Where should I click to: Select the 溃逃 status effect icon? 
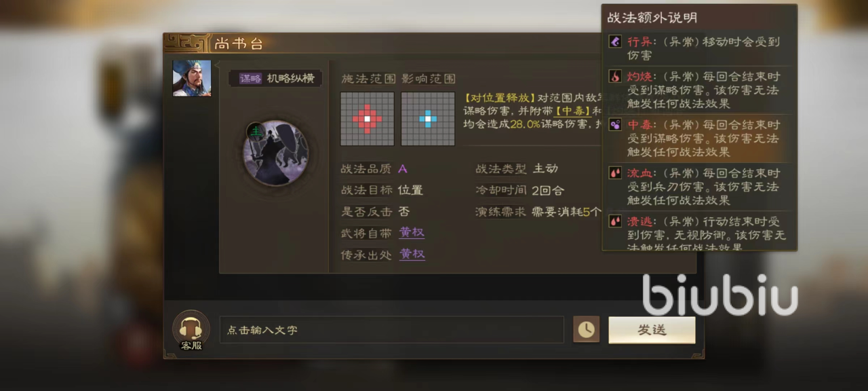615,221
